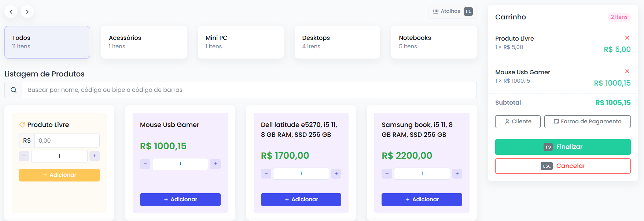Viewport: 644px width, 221px height.
Task: Increase Mouse Usb Gamer quantity with plus
Action: click(216, 164)
